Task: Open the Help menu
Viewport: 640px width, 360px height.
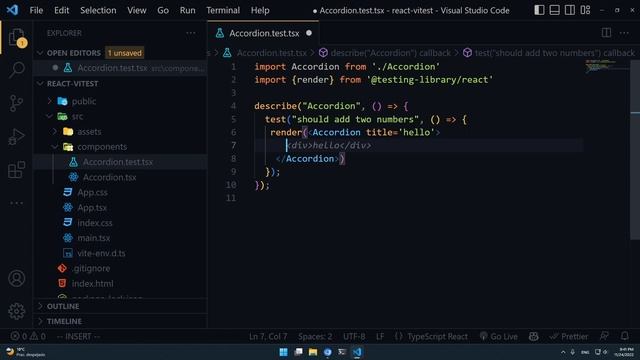Action: (260, 10)
